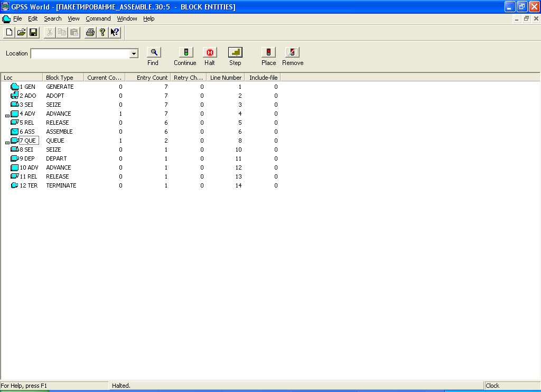The width and height of the screenshot is (541, 392).
Task: Click the Copy toolbar icon
Action: click(x=62, y=32)
